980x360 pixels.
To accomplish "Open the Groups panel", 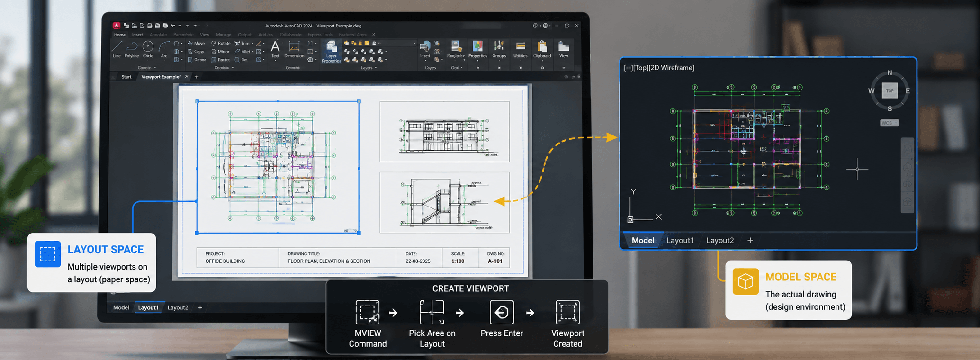I will point(499,49).
